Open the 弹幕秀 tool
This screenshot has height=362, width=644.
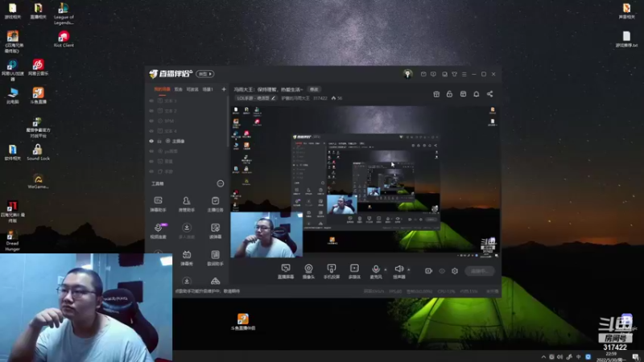point(187,258)
